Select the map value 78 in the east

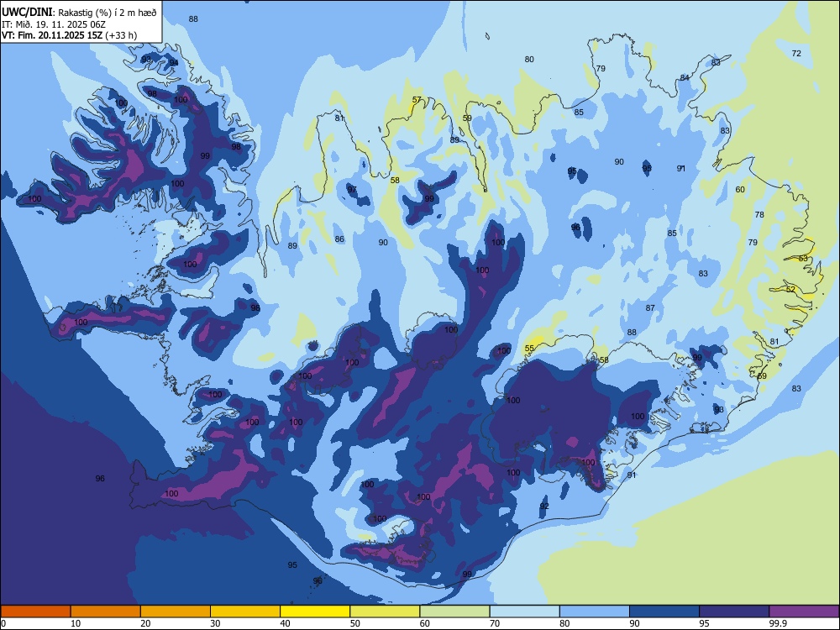(759, 215)
